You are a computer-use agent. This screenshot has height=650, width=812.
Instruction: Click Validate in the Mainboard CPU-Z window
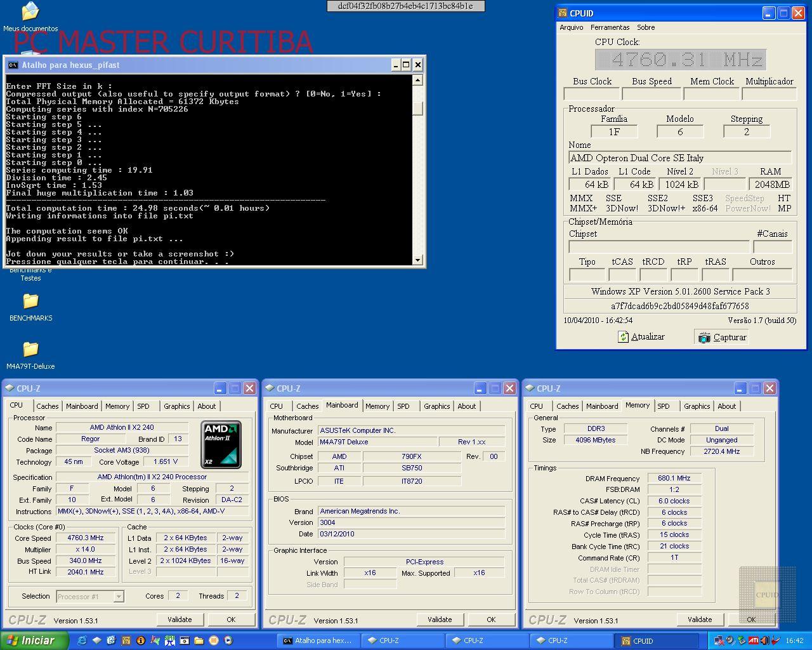tap(440, 620)
